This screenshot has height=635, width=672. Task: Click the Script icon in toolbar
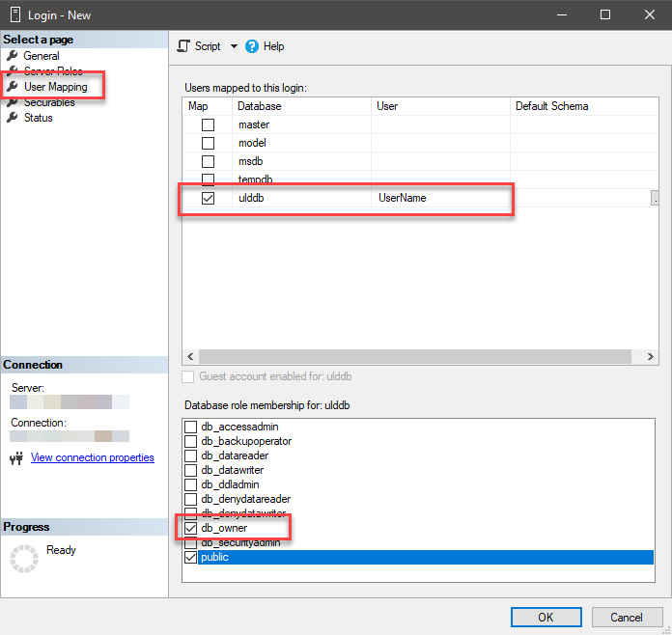(x=183, y=46)
